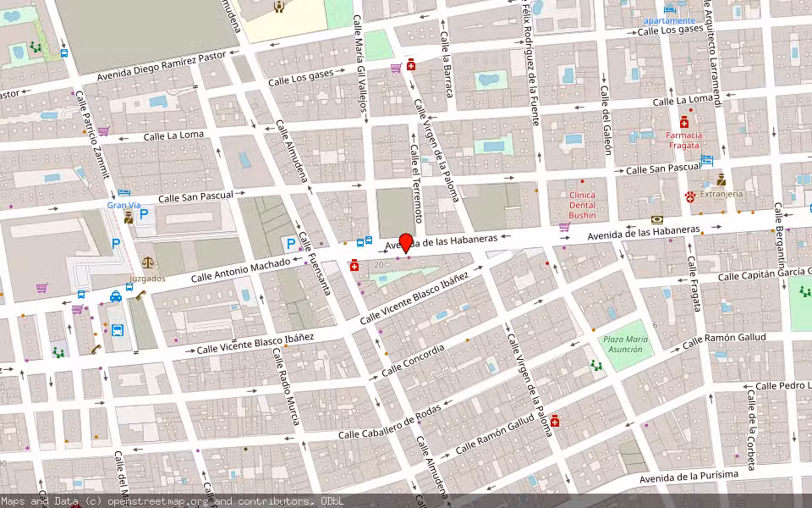The image size is (812, 508).
Task: Select the bus icon near Calle Fuensanta
Action: (x=369, y=240)
